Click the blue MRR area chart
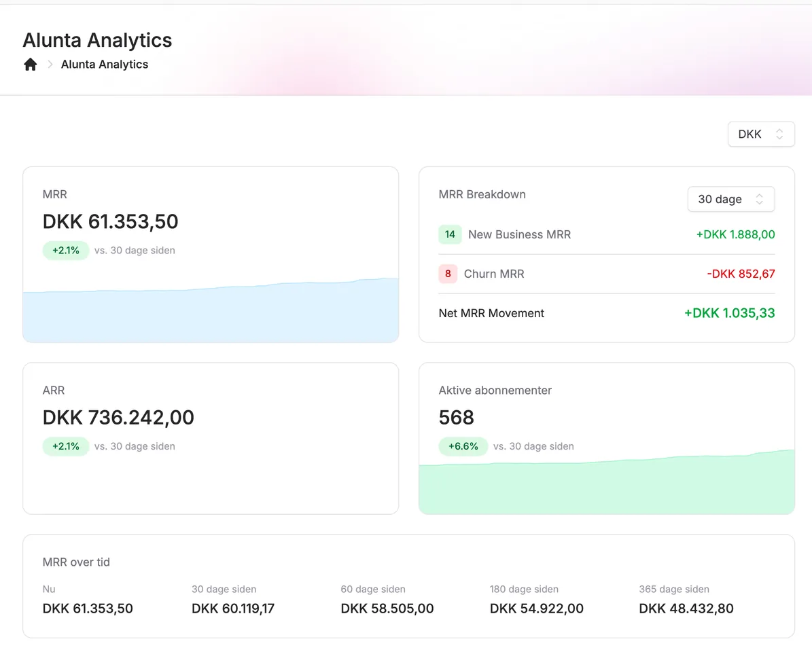Image resolution: width=812 pixels, height=652 pixels. [x=211, y=310]
